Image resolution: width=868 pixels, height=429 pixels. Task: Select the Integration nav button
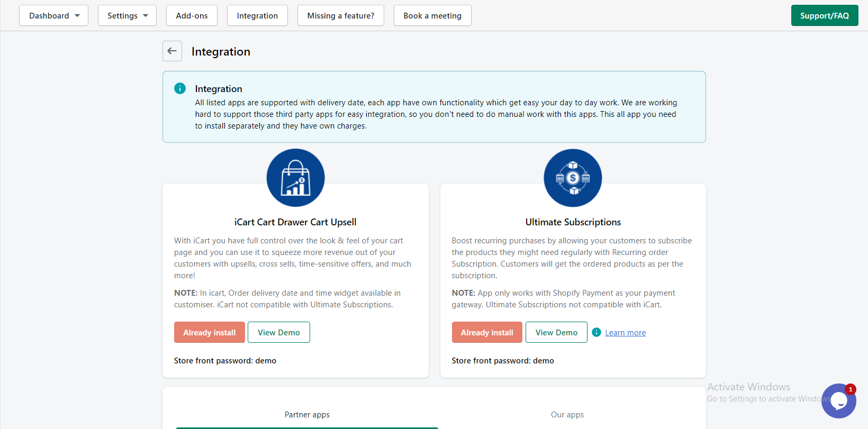(257, 16)
